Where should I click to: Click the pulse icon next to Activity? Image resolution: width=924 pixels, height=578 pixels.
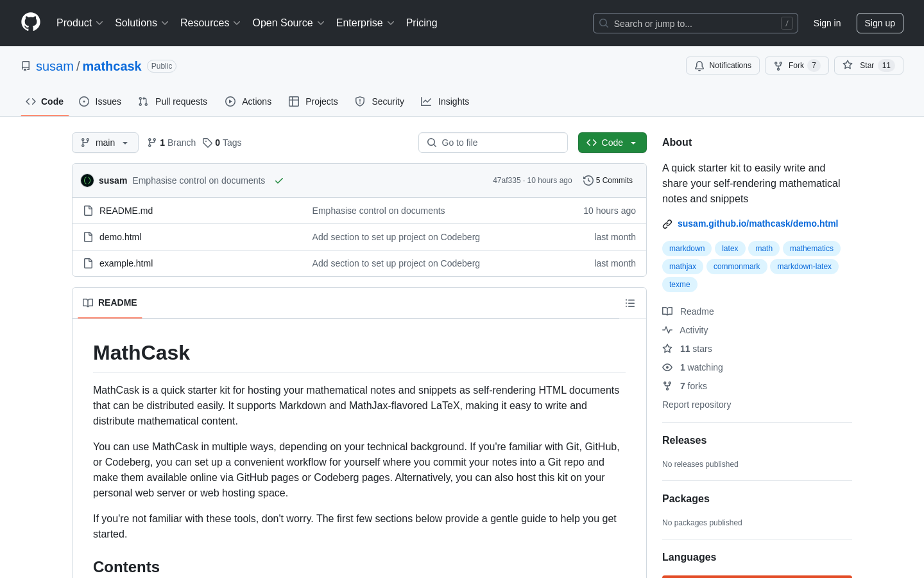(667, 330)
